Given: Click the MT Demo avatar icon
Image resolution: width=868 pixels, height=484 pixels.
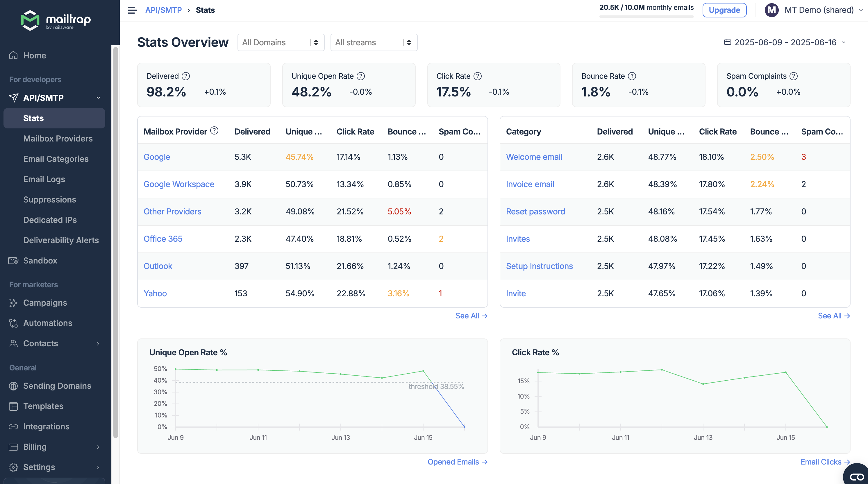Looking at the screenshot, I should [771, 10].
